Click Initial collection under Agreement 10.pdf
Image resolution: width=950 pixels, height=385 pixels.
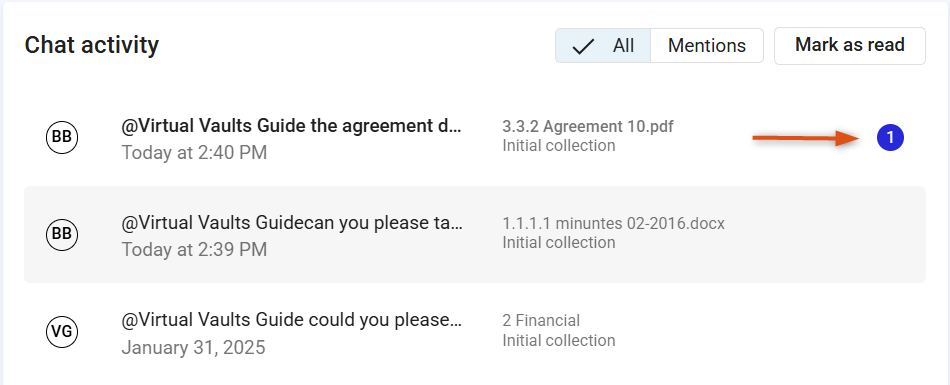tap(559, 146)
